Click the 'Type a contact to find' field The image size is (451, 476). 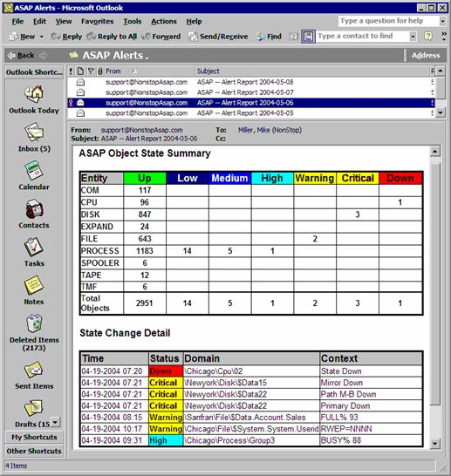pyautogui.click(x=363, y=36)
